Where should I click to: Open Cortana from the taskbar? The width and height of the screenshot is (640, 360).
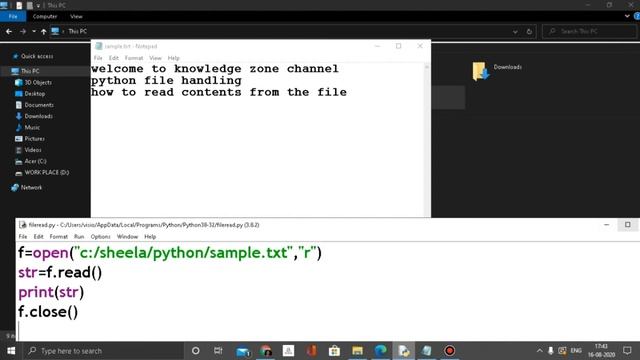click(x=196, y=351)
